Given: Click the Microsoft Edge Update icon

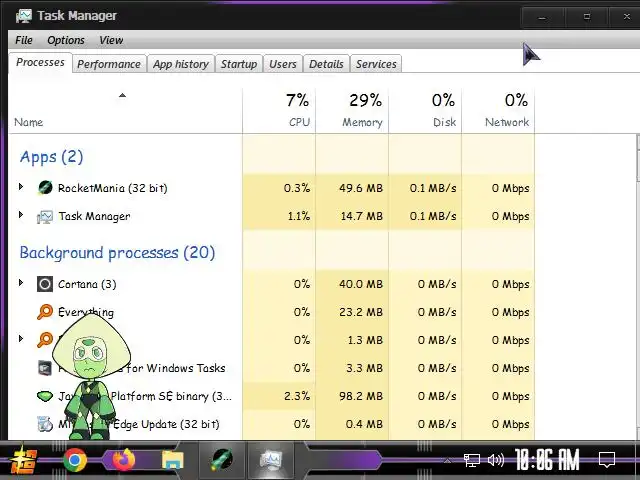Looking at the screenshot, I should pos(44,424).
